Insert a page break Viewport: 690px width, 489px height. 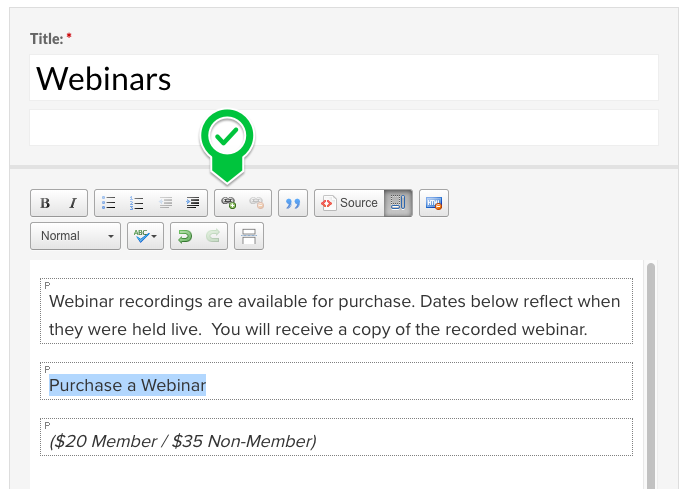(x=249, y=236)
